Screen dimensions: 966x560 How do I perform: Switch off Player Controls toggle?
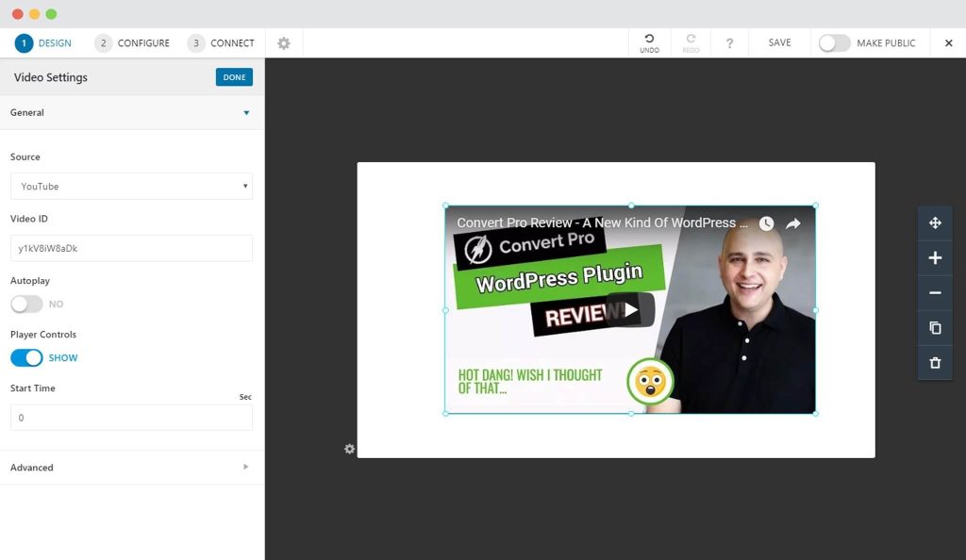(x=26, y=357)
